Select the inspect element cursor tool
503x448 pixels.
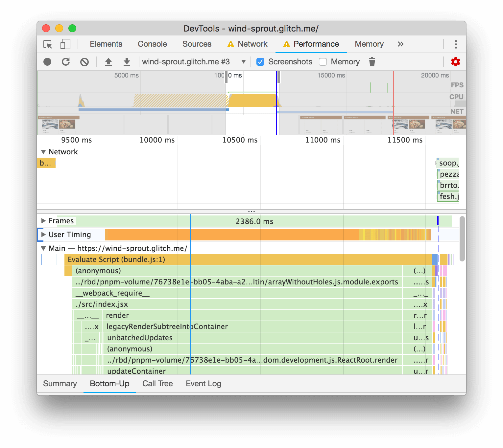[47, 44]
